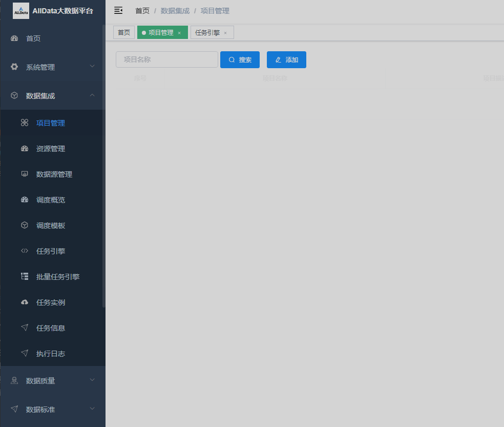Click the 首页 dashboard icon in sidebar

[14, 38]
